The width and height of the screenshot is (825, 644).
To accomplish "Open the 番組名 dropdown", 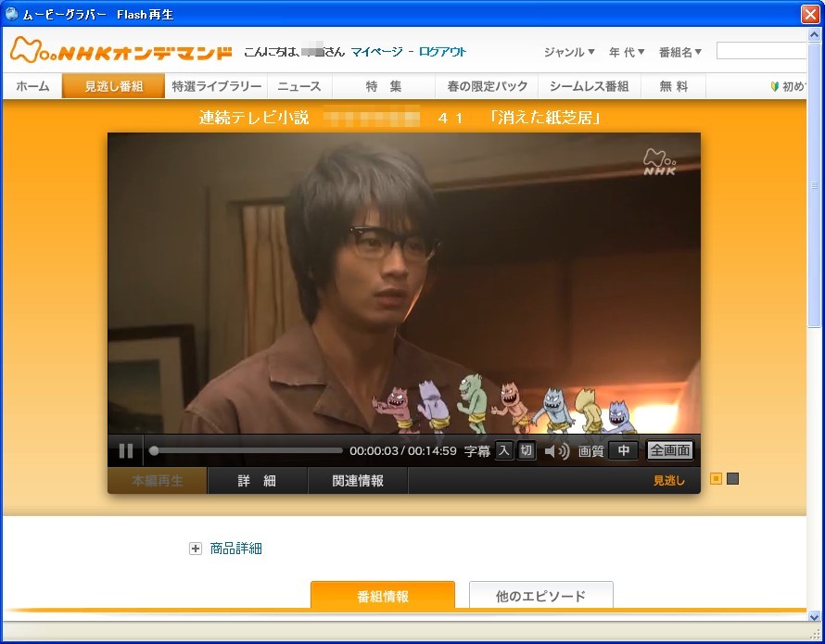I will [x=680, y=52].
